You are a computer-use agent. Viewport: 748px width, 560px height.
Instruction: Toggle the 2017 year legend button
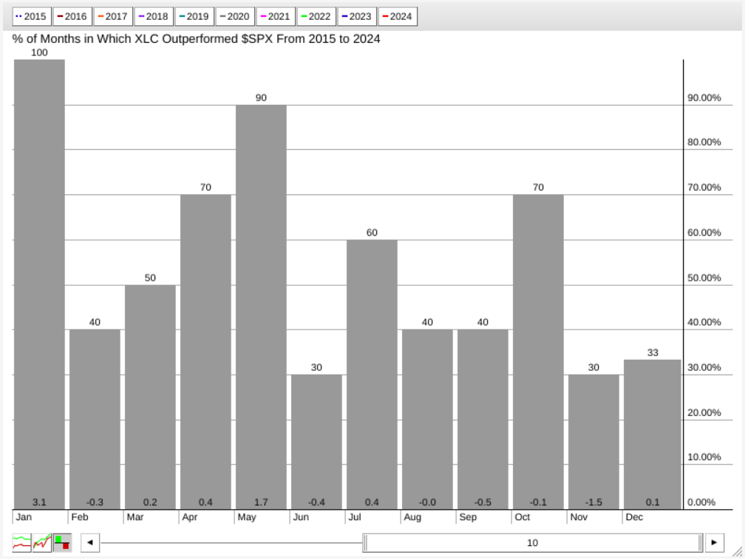coord(113,17)
